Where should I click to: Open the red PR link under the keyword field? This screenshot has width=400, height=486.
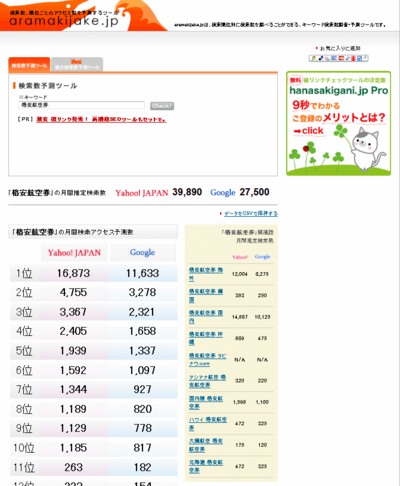pyautogui.click(x=101, y=119)
